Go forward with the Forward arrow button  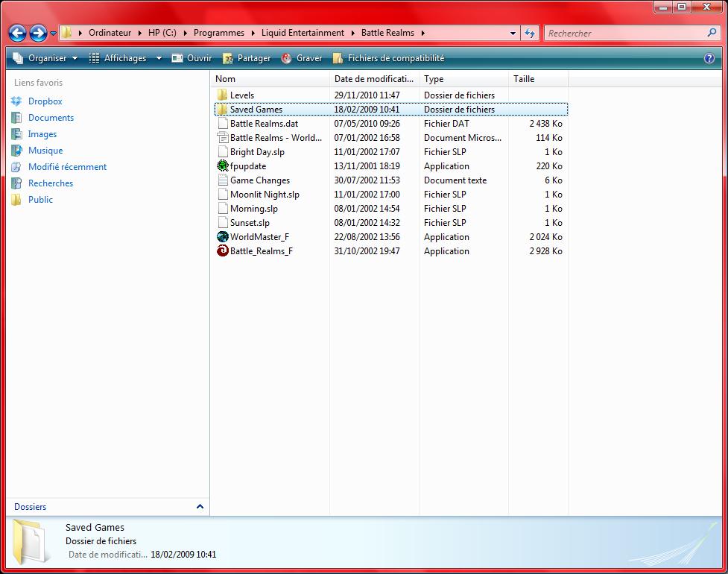pyautogui.click(x=38, y=33)
